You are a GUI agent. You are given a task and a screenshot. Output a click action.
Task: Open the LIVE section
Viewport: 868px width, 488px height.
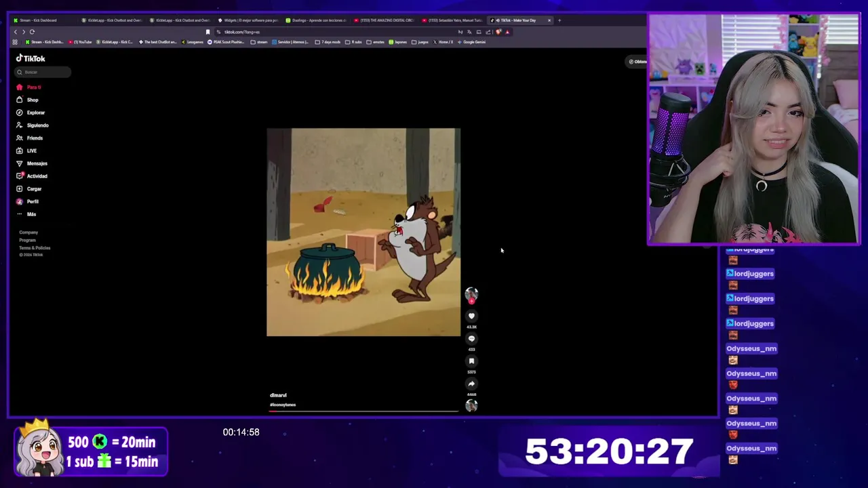point(26,150)
